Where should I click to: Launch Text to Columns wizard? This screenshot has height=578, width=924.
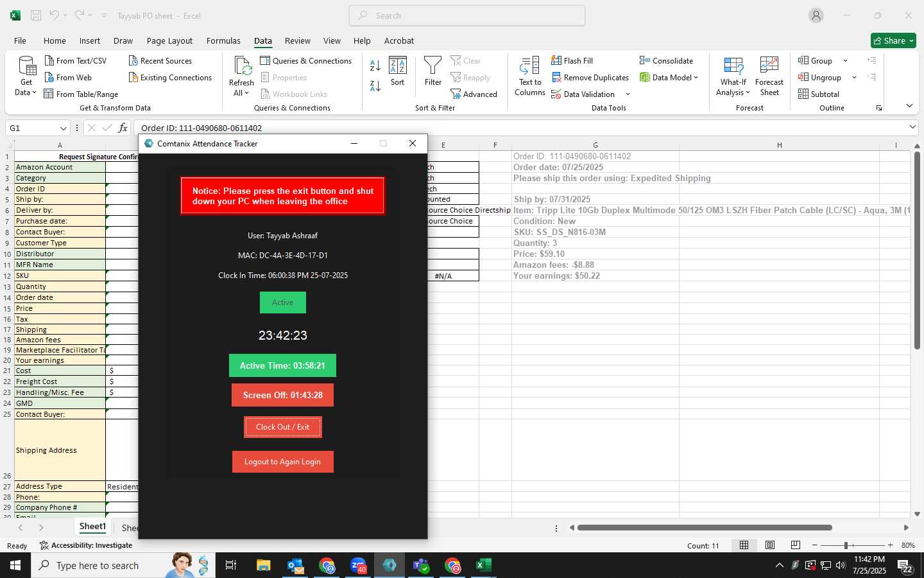click(x=530, y=77)
